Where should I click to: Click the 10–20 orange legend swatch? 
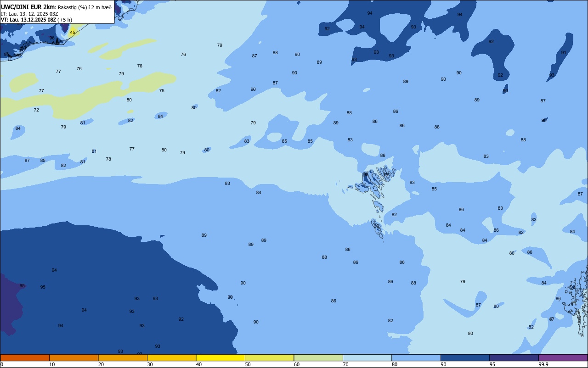[73, 357]
